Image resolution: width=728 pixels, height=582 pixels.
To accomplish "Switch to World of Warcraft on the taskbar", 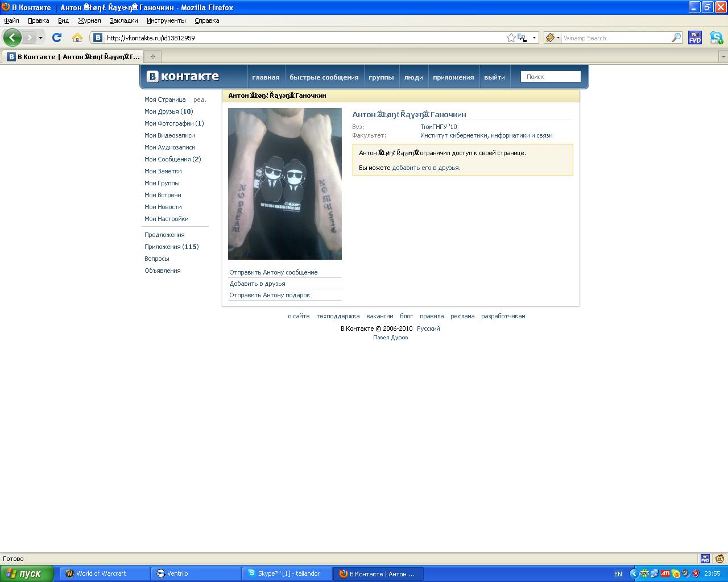I will coord(106,573).
